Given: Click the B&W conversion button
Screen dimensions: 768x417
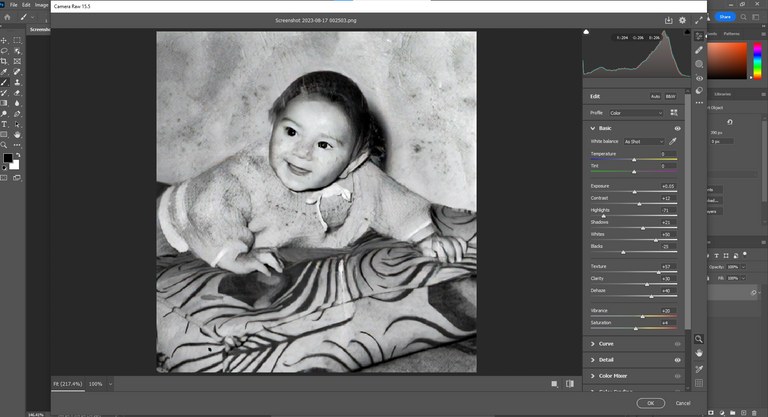Looking at the screenshot, I should point(671,97).
